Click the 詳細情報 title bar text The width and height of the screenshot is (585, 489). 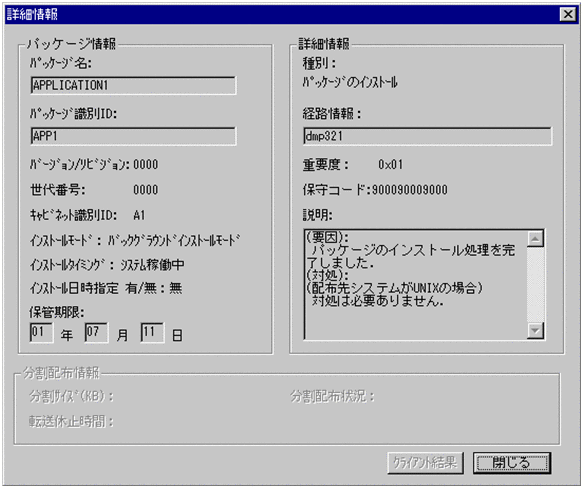(32, 15)
